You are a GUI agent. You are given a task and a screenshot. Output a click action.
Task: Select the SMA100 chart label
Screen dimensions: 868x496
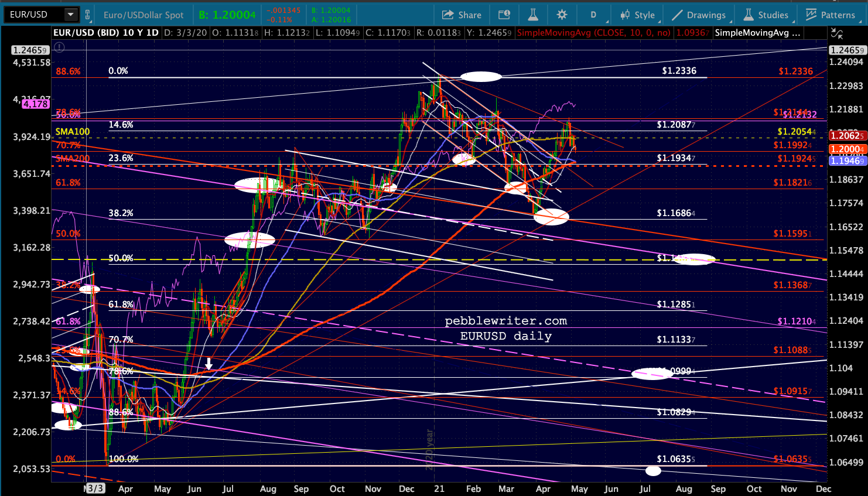tap(73, 132)
